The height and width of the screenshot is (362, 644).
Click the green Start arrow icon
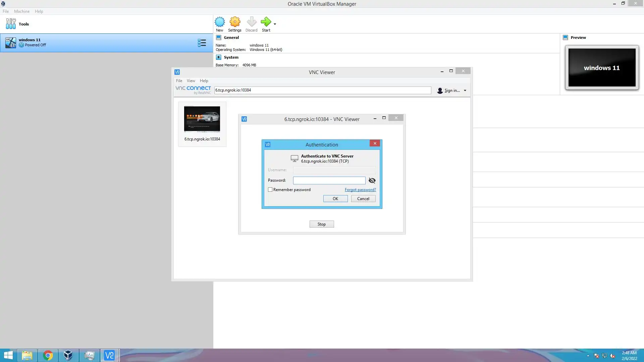click(x=266, y=22)
